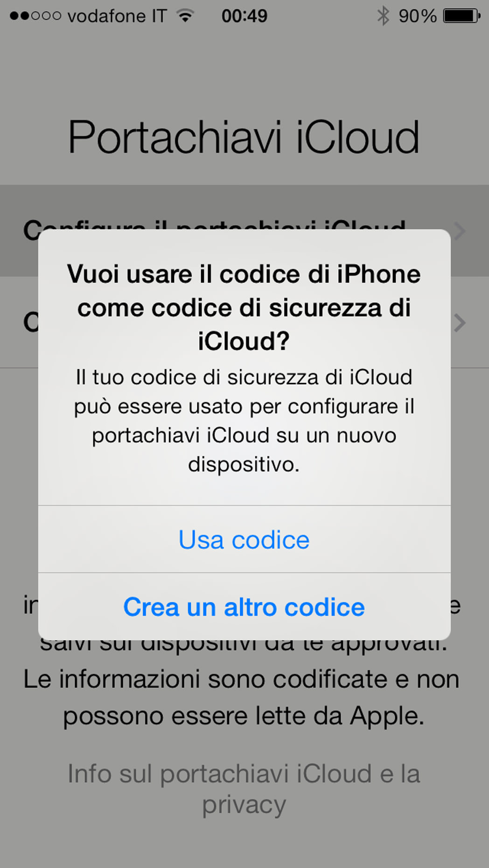Screen dimensions: 489x868
Task: Tap the Wi-Fi signal icon
Action: click(185, 16)
